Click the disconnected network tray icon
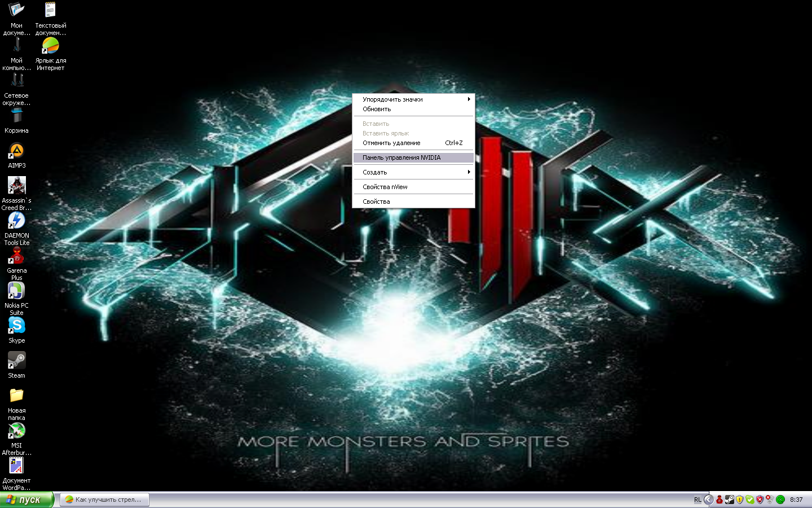 [770, 499]
